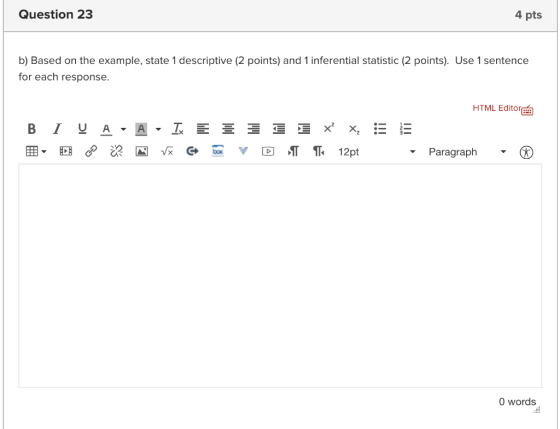The height and width of the screenshot is (429, 560).
Task: Open the keyboard shortcuts icon
Action: pyautogui.click(x=527, y=110)
